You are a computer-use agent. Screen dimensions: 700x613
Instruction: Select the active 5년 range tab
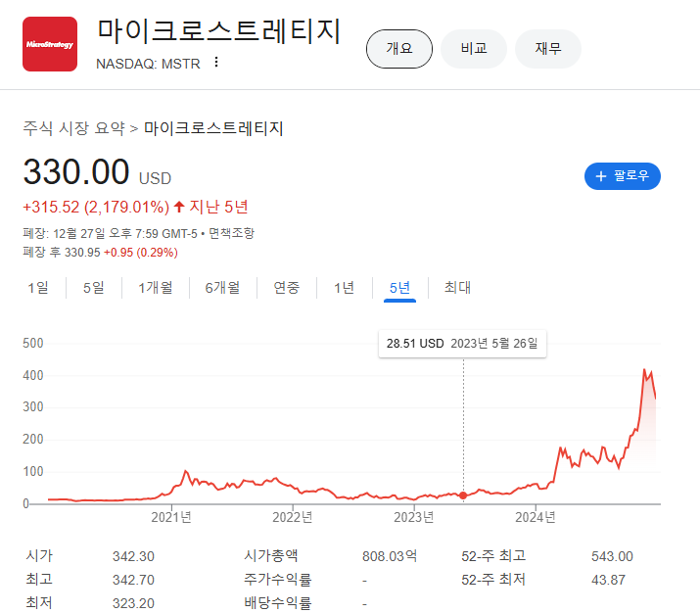399,288
